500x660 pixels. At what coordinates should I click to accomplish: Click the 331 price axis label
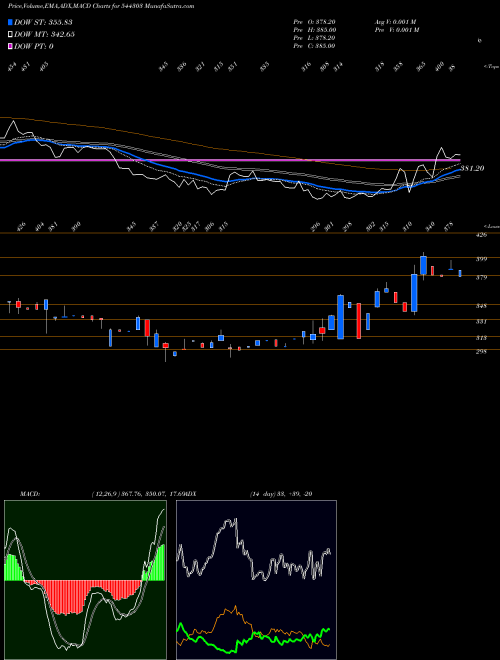(x=481, y=322)
